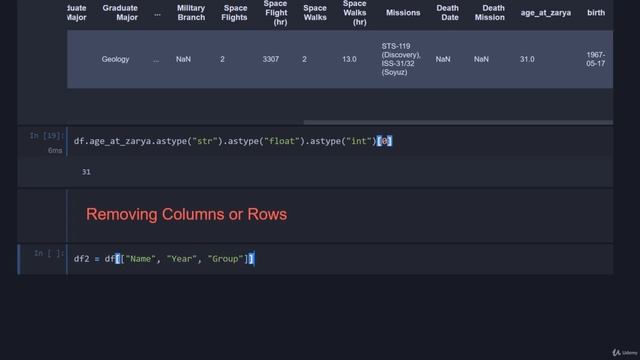Click the empty In [ ] cell prompt
Image resolution: width=640 pixels, height=360 pixels.
pos(49,253)
